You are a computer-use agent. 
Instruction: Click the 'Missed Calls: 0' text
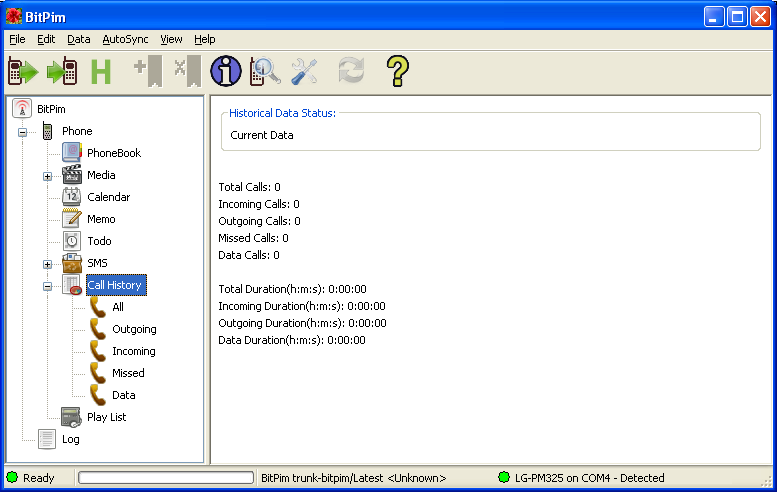point(253,238)
